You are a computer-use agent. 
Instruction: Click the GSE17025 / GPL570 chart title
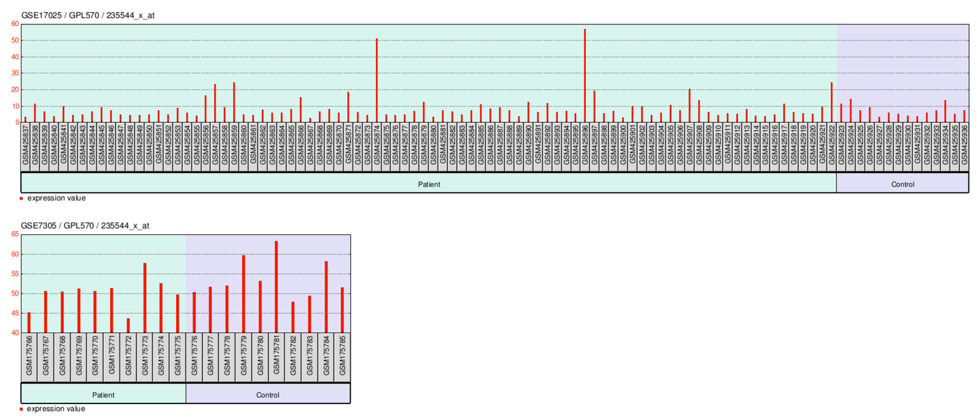[x=88, y=15]
